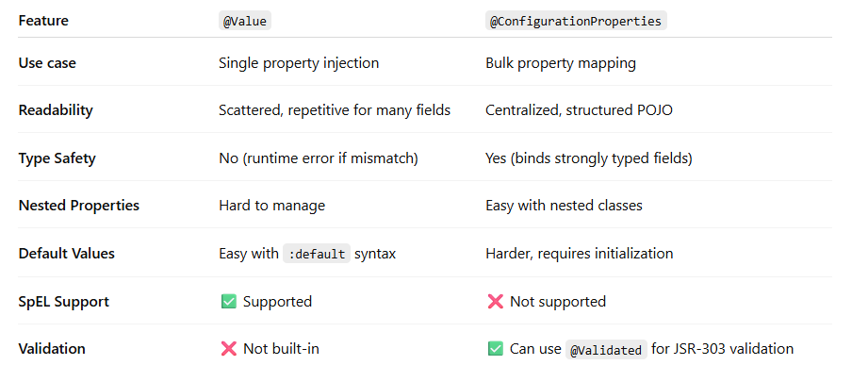Click the green checkmark before "Can use @Validated"
868x382 pixels.
pyautogui.click(x=495, y=349)
